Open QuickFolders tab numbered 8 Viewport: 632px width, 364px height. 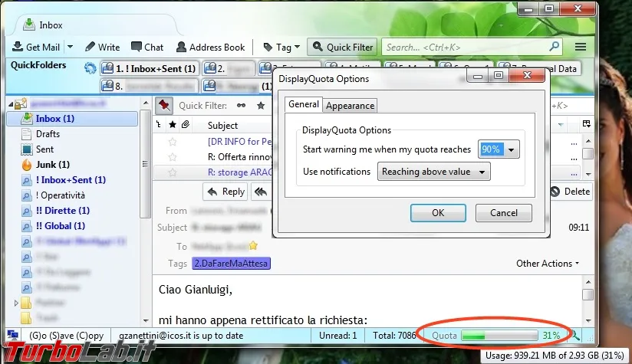pos(149,86)
